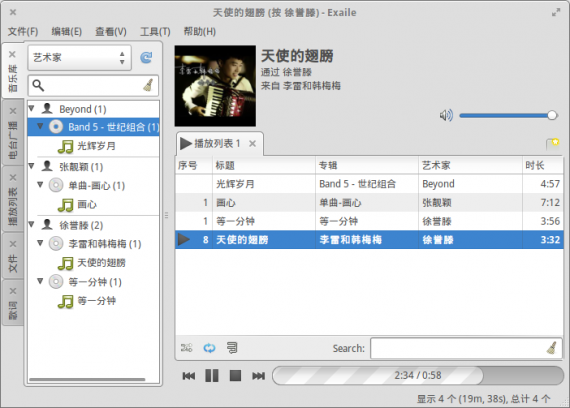Screen dimensions: 570x408
Task: Collapse the 徐誉滕 artist node
Action: [32, 224]
